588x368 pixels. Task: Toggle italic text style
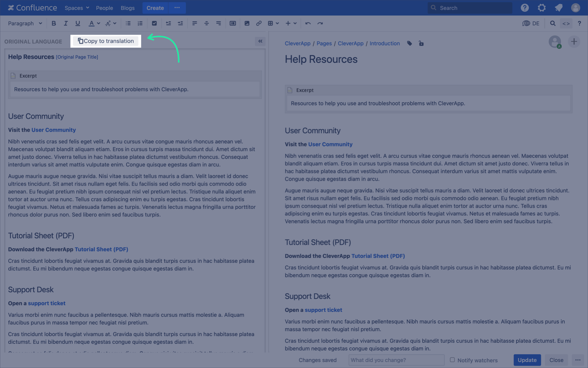tap(66, 23)
